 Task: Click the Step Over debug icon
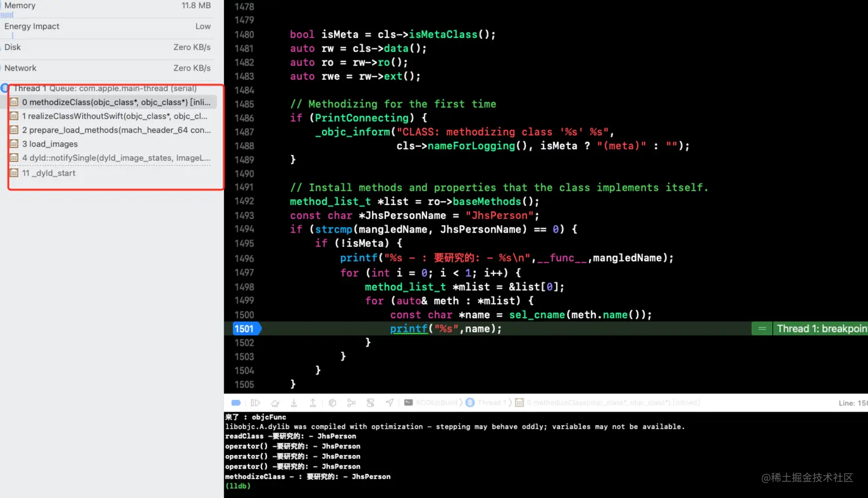click(275, 403)
